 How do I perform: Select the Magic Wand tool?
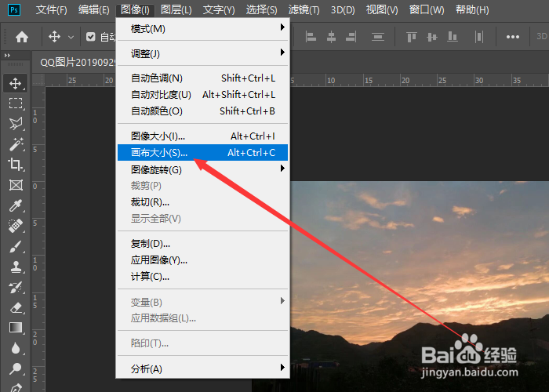pos(16,143)
